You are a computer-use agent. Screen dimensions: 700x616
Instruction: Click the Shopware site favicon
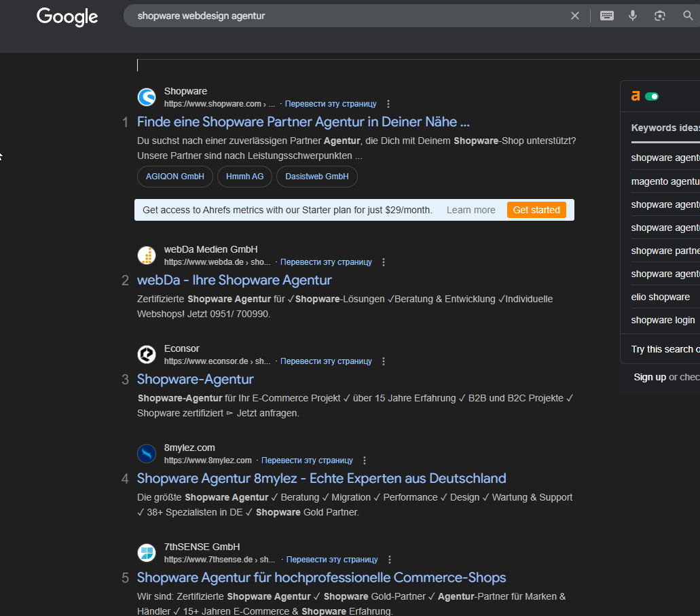pos(147,97)
